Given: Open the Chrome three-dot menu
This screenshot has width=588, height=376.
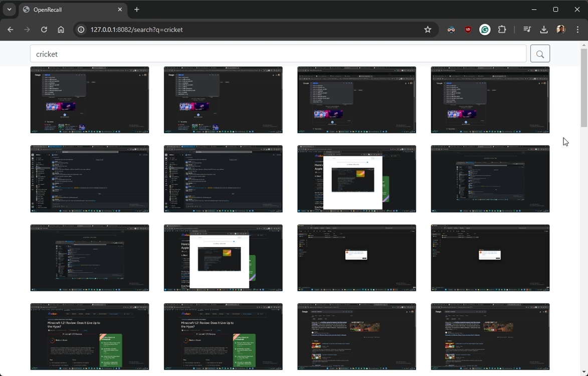Looking at the screenshot, I should point(577,30).
